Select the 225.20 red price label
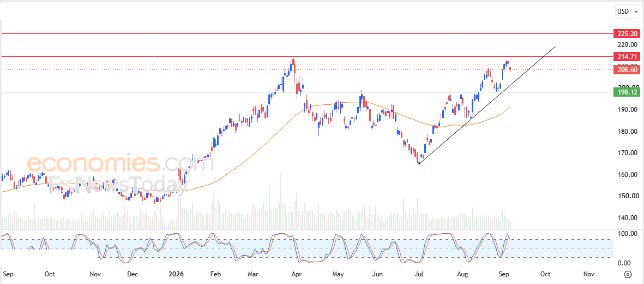Image resolution: width=644 pixels, height=284 pixels. click(625, 34)
